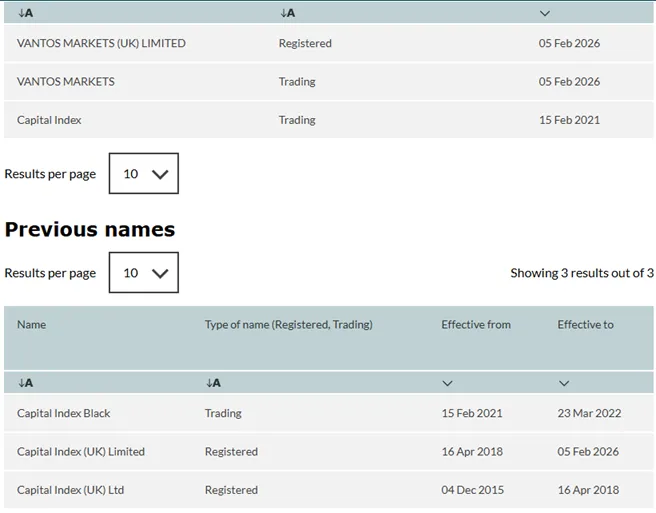Click Trading type for Capital Index Black
This screenshot has width=656, height=513.
pos(223,413)
